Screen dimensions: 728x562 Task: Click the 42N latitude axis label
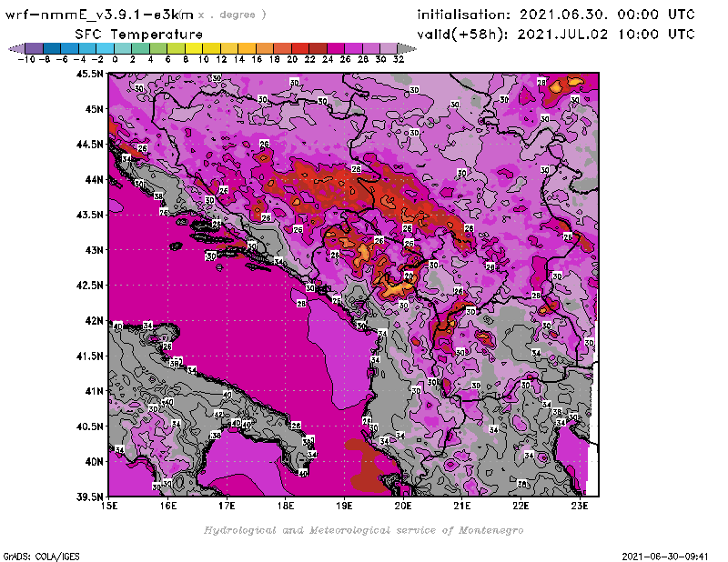click(95, 321)
